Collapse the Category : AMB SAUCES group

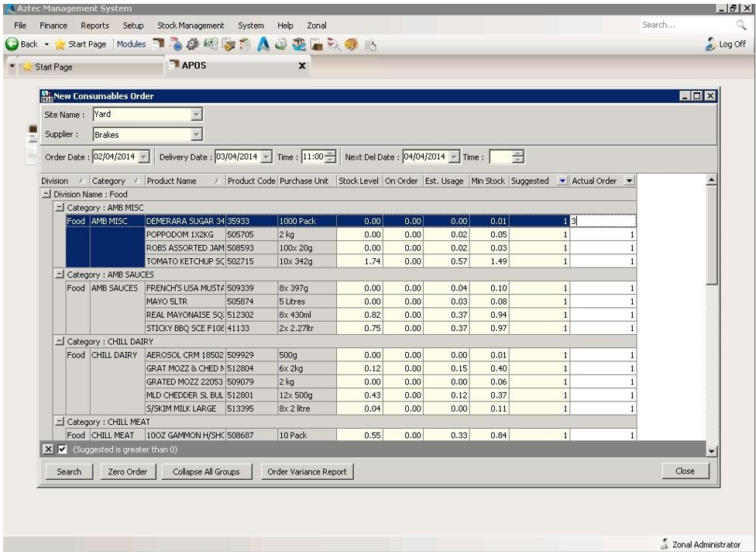tap(59, 274)
